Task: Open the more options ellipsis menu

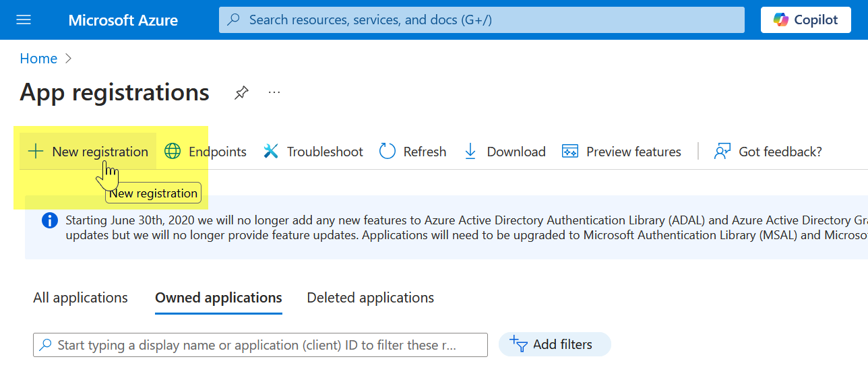Action: pyautogui.click(x=274, y=93)
